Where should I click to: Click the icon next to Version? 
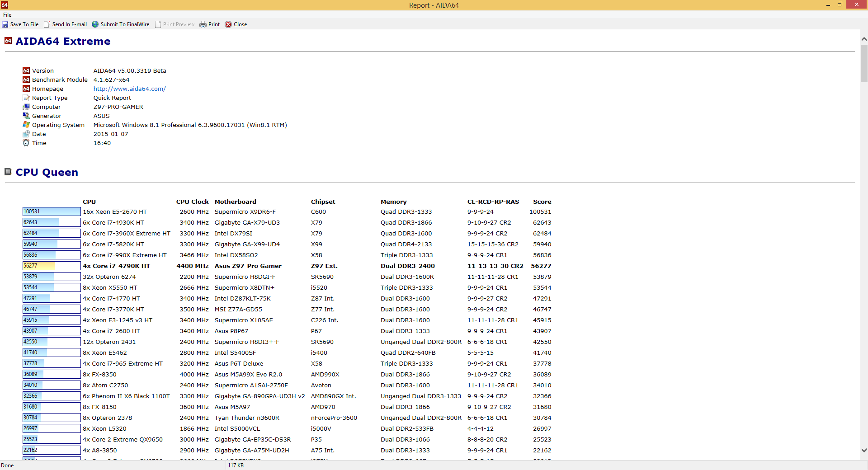26,70
